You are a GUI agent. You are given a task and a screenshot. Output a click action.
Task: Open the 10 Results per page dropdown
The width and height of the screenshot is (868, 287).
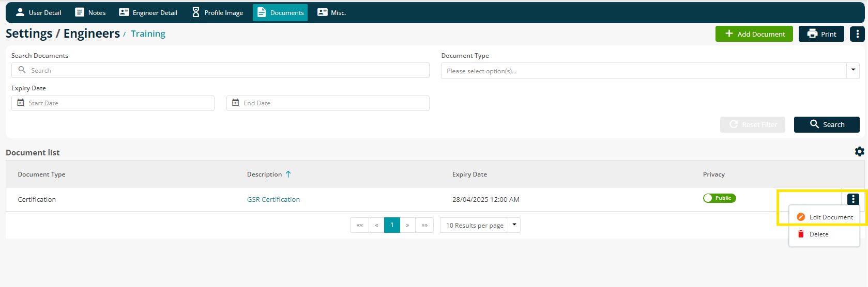480,225
